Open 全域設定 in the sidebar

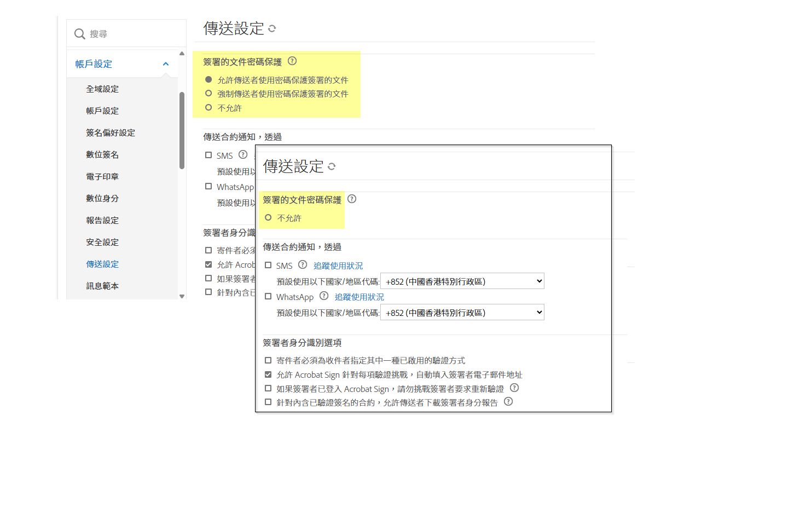102,89
